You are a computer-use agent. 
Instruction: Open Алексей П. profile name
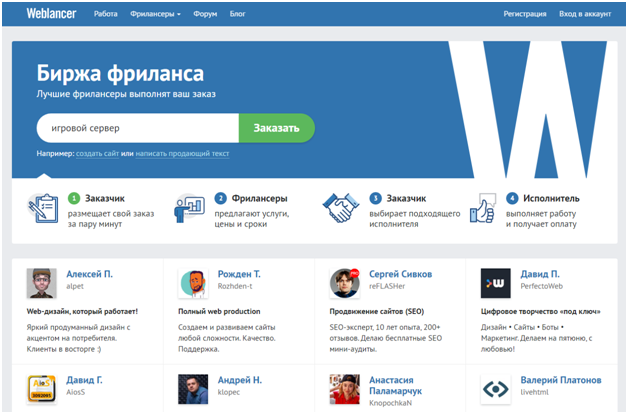(x=90, y=274)
